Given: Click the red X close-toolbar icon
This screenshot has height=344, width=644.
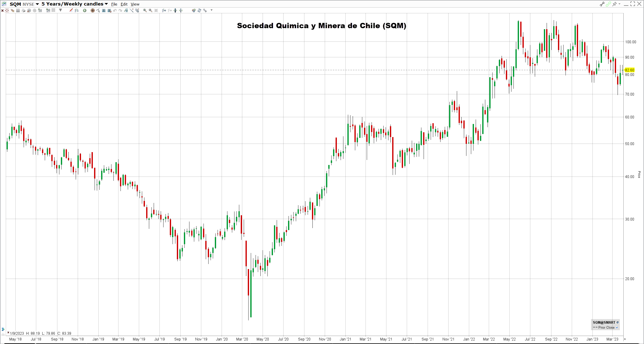Looking at the screenshot, I should click(x=3, y=10).
